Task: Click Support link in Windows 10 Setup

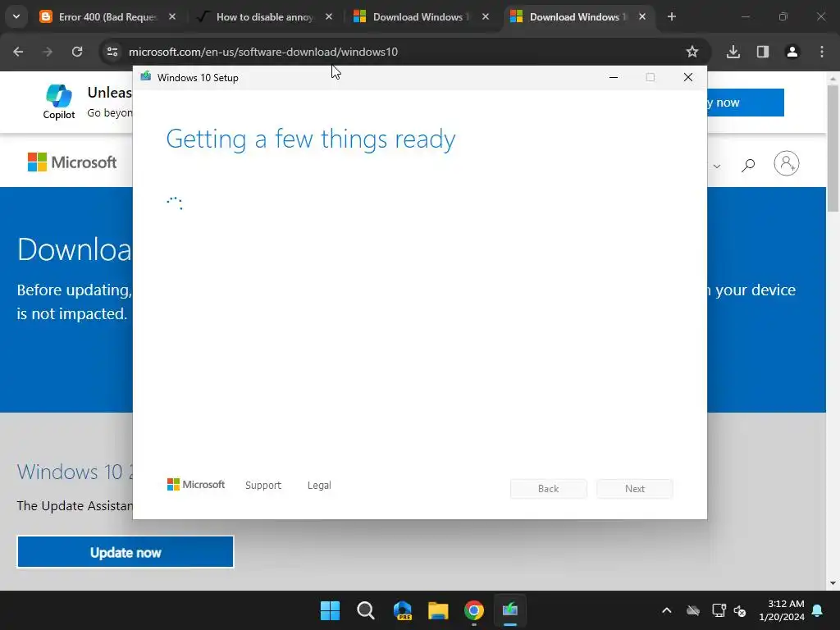Action: [263, 486]
